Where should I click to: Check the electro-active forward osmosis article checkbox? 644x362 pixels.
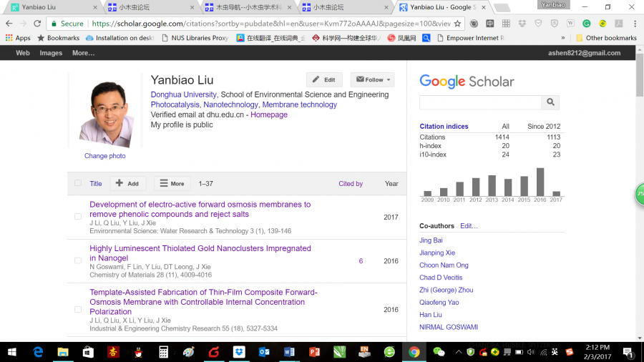coord(78,216)
